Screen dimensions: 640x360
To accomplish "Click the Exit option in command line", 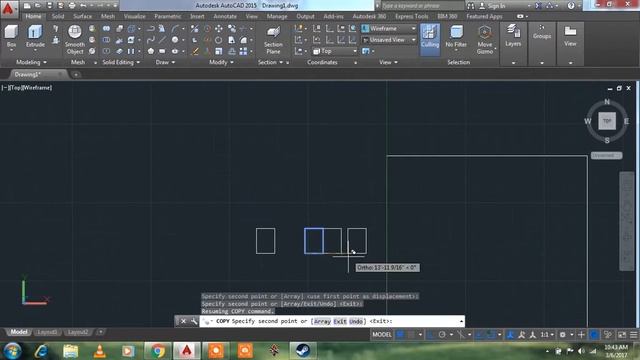I will tap(340, 321).
